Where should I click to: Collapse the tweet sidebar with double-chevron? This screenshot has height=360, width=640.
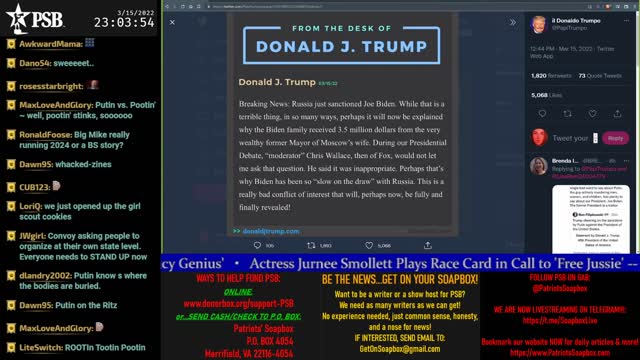pos(513,22)
